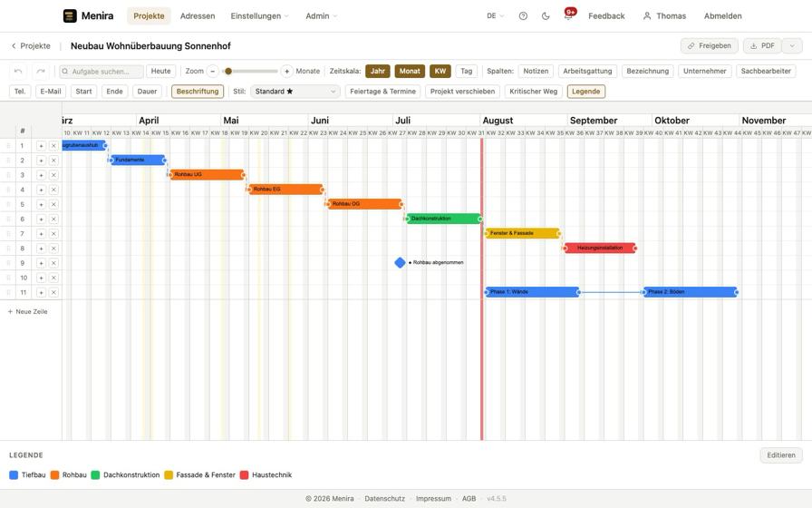Toggle the Legende display
The width and height of the screenshot is (812, 508).
pos(585,92)
